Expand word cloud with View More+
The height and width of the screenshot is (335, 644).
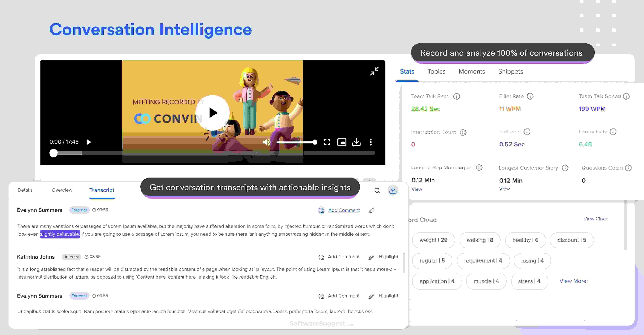(574, 281)
